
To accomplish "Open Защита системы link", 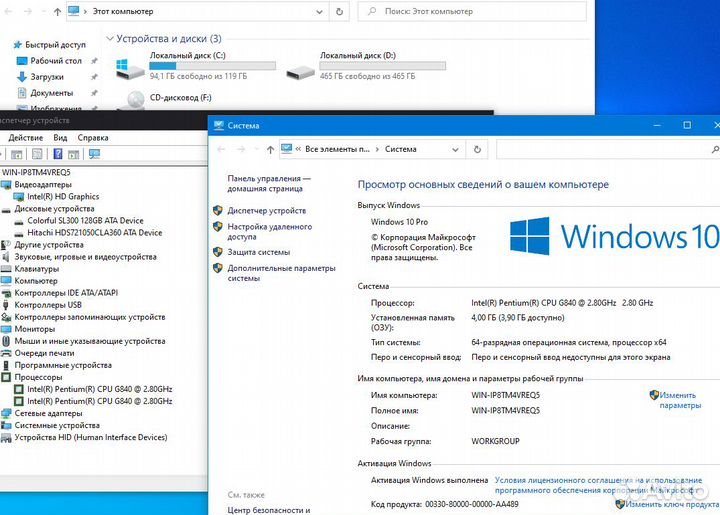I will [259, 252].
